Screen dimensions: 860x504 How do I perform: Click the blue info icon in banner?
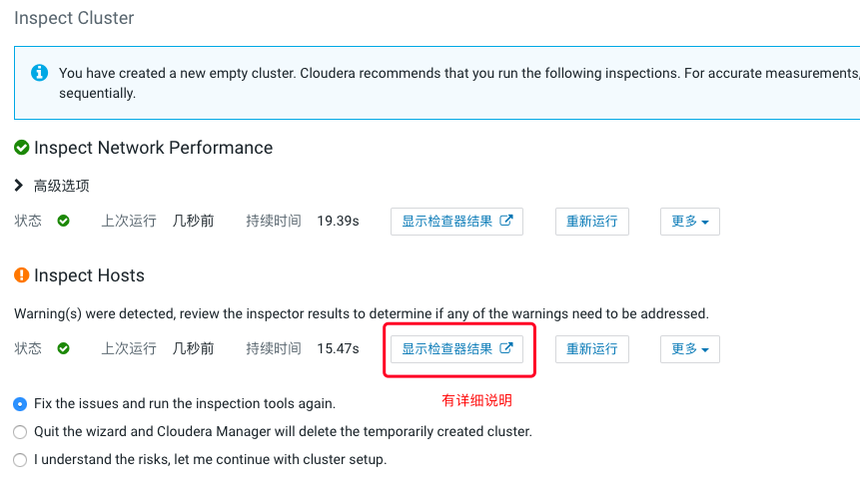pos(39,73)
